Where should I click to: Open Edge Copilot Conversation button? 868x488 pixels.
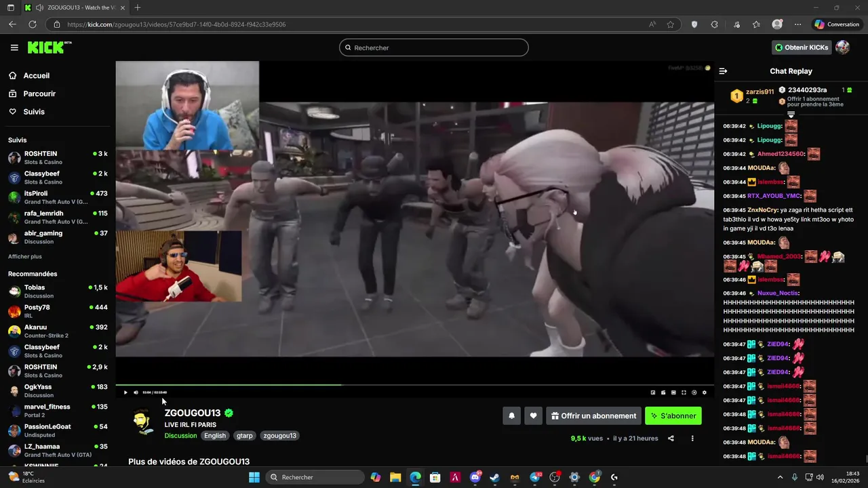tap(837, 24)
